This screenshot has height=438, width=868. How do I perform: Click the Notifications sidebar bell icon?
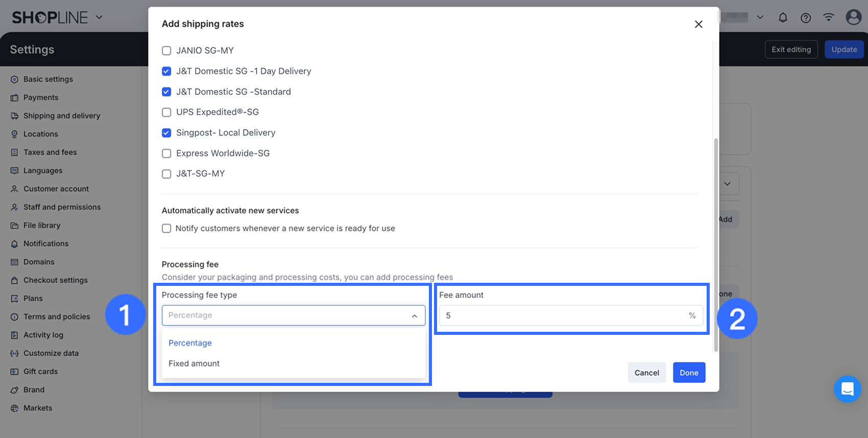point(14,244)
